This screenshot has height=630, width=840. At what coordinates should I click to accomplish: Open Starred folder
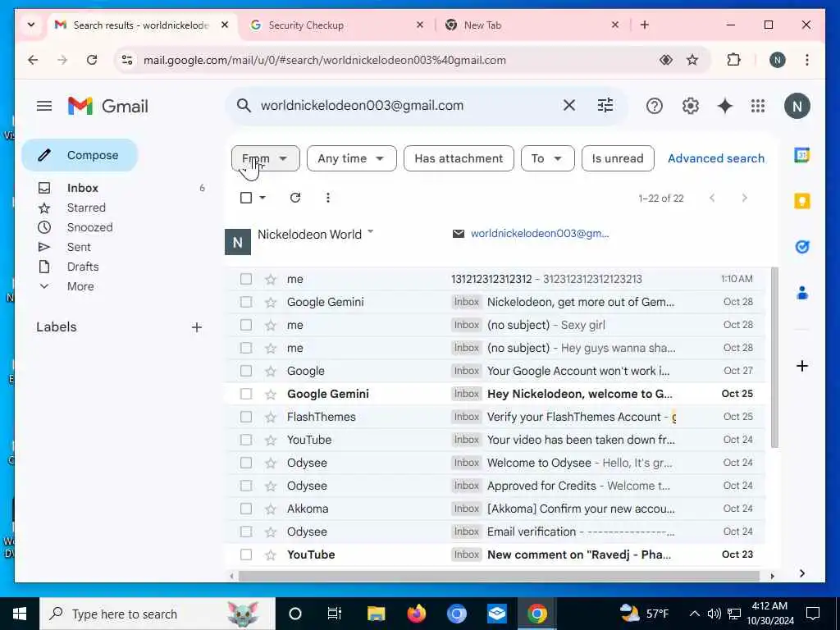point(85,208)
